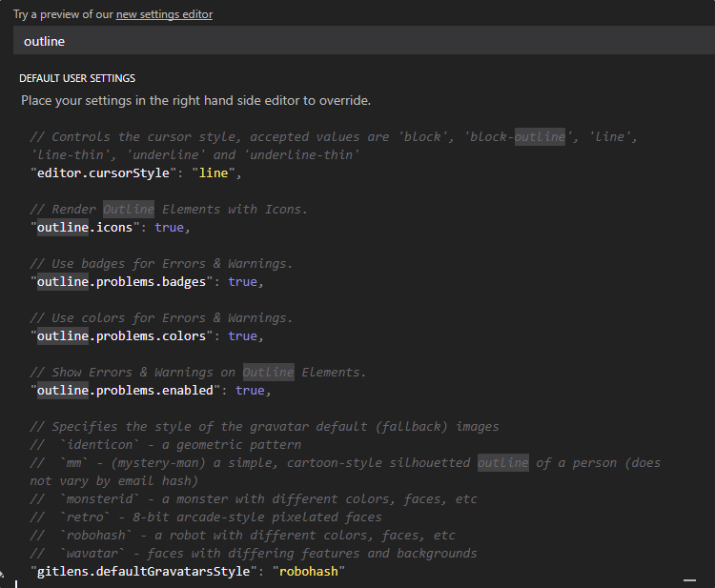Click the 'Use colors for Errors & Warnings' comment
The height and width of the screenshot is (588, 715).
pyautogui.click(x=161, y=317)
